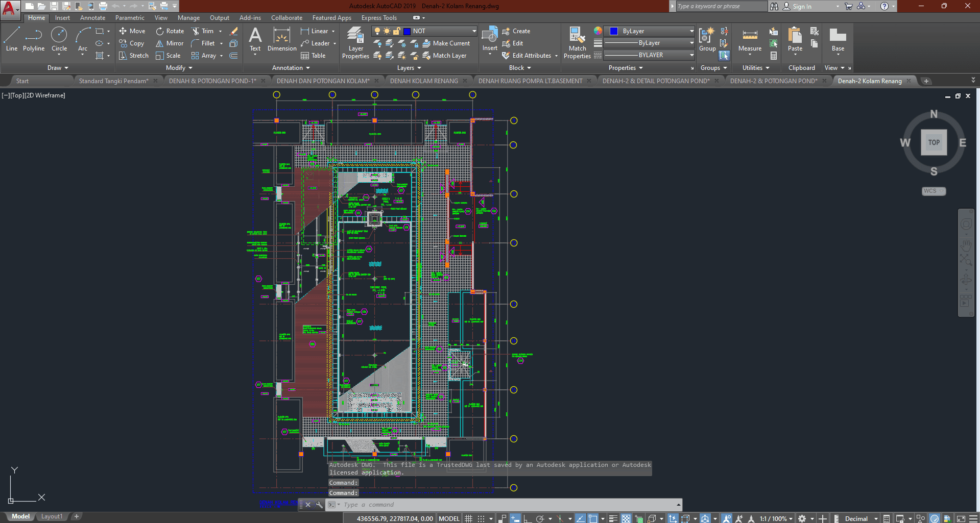This screenshot has height=523, width=980.
Task: Click the blue ByLayer color swatch
Action: click(614, 31)
